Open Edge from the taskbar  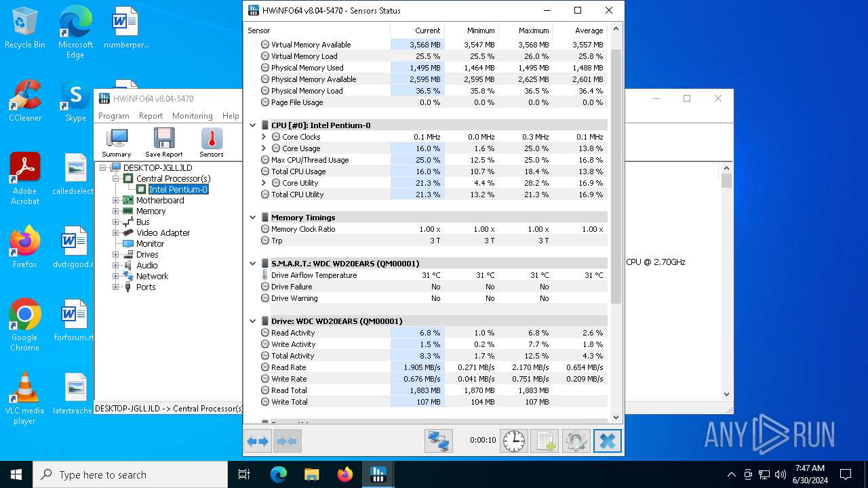(278, 474)
